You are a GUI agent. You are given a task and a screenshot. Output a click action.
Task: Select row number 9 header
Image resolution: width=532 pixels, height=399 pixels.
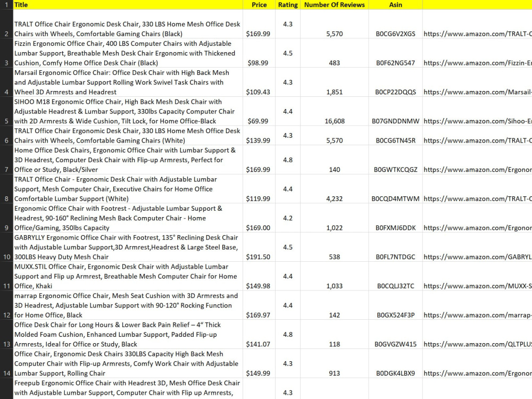pyautogui.click(x=6, y=218)
